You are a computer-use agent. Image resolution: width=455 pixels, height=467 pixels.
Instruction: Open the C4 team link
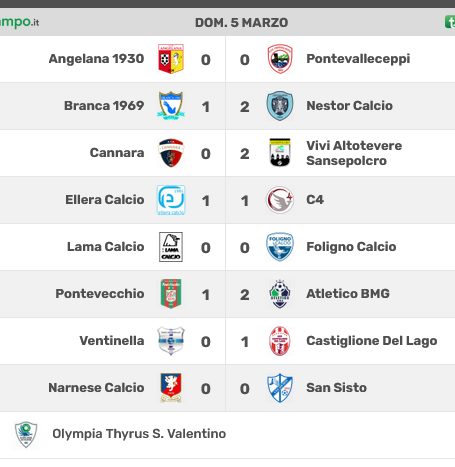315,200
